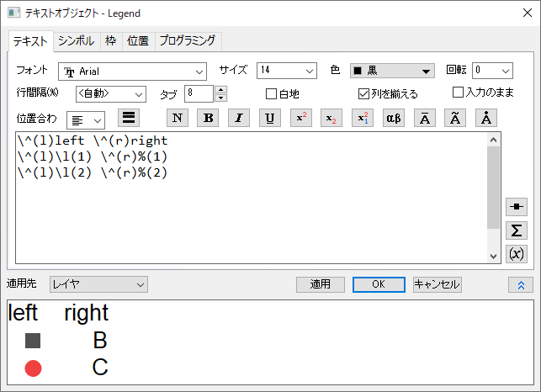Image resolution: width=541 pixels, height=392 pixels.
Task: Open the 色 黒 color picker
Action: (x=392, y=71)
